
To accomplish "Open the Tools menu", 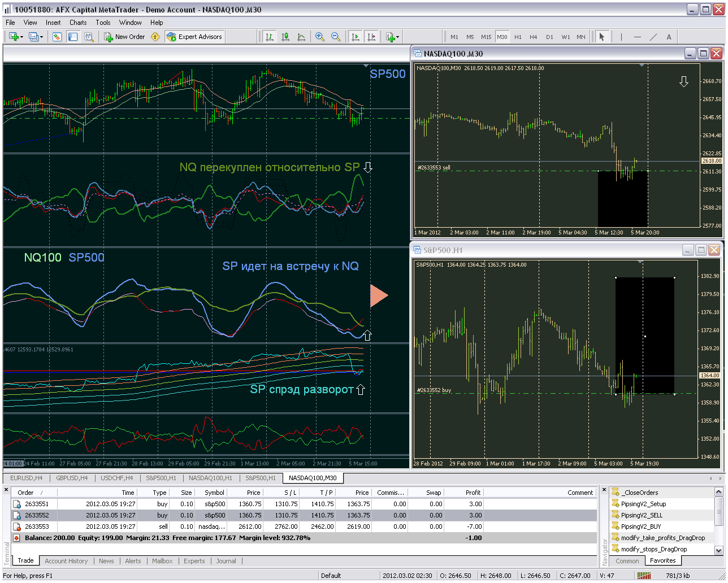I will point(103,23).
